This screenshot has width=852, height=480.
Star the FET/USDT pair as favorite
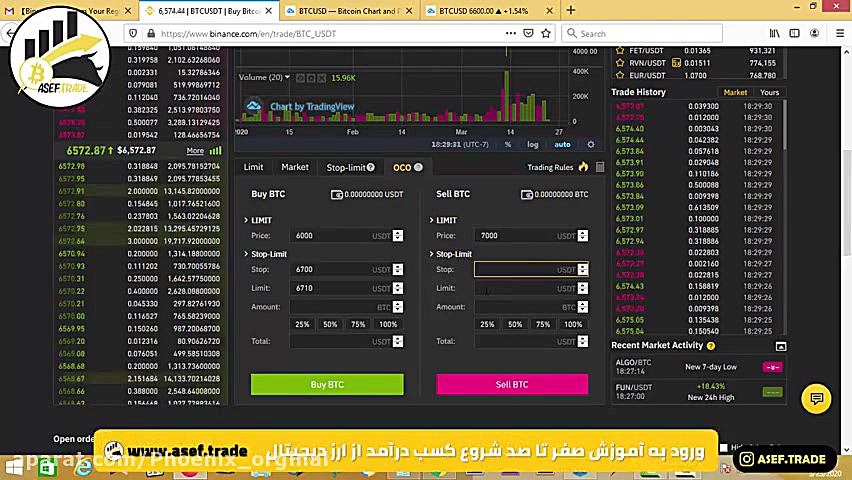[x=619, y=51]
